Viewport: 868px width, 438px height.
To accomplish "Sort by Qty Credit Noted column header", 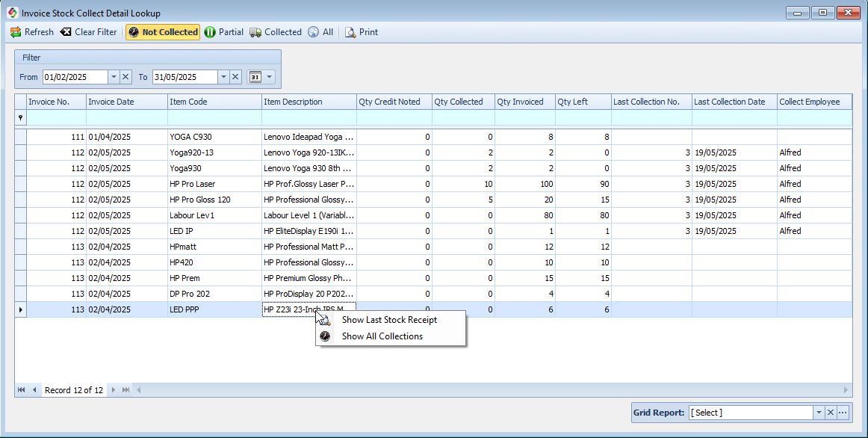I will [x=394, y=102].
